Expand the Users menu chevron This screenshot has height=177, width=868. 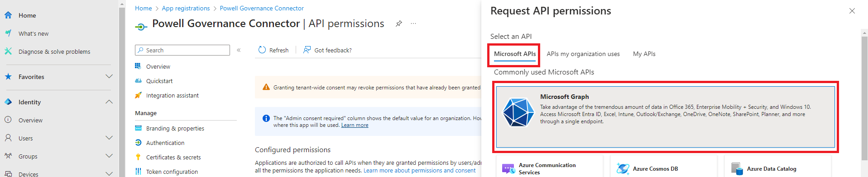[109, 138]
